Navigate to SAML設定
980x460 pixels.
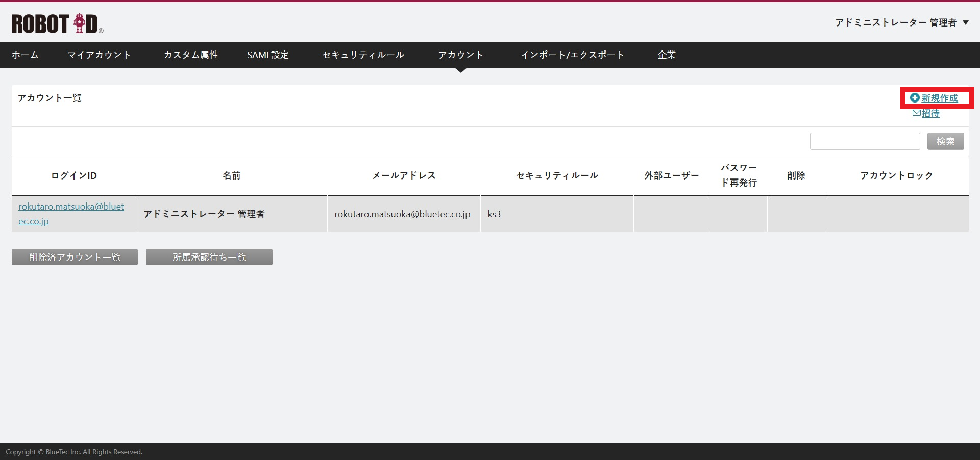(x=268, y=55)
